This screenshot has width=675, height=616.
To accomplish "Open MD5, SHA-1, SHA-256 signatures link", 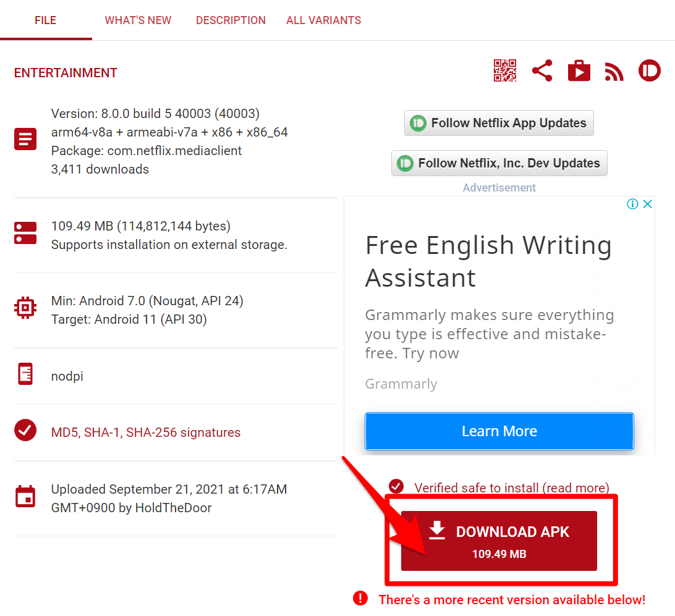I will 146,432.
